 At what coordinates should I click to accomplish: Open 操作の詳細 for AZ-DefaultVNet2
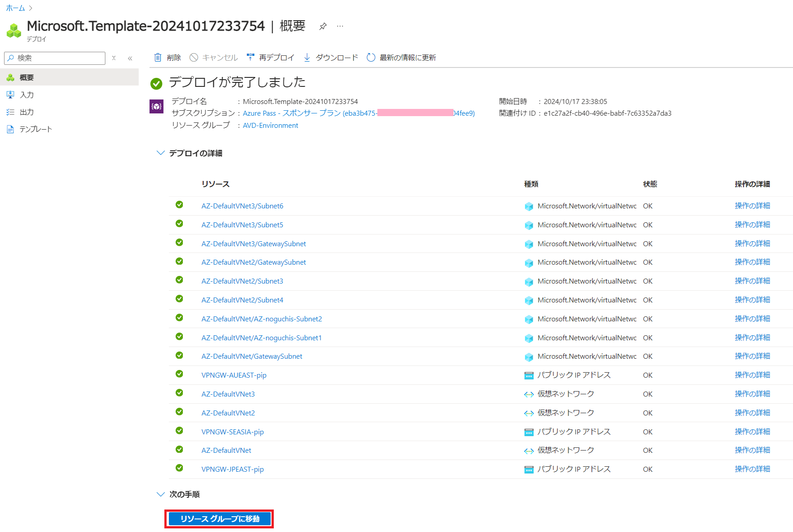pyautogui.click(x=752, y=413)
